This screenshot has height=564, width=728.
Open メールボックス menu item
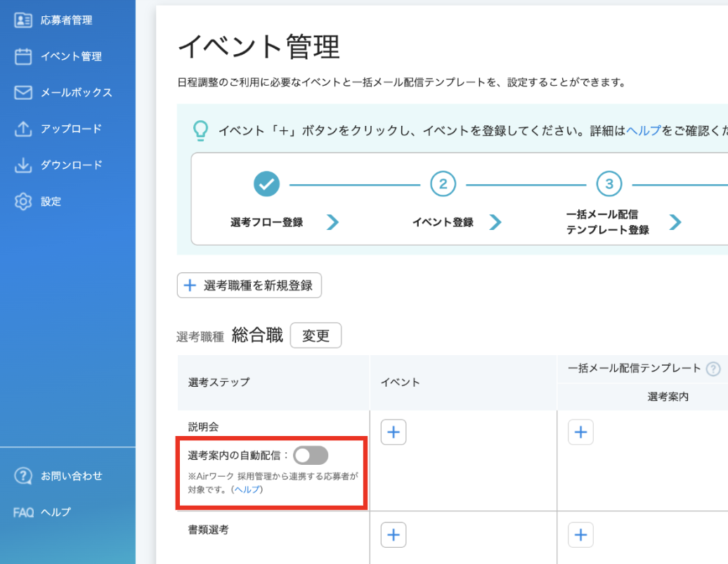76,92
